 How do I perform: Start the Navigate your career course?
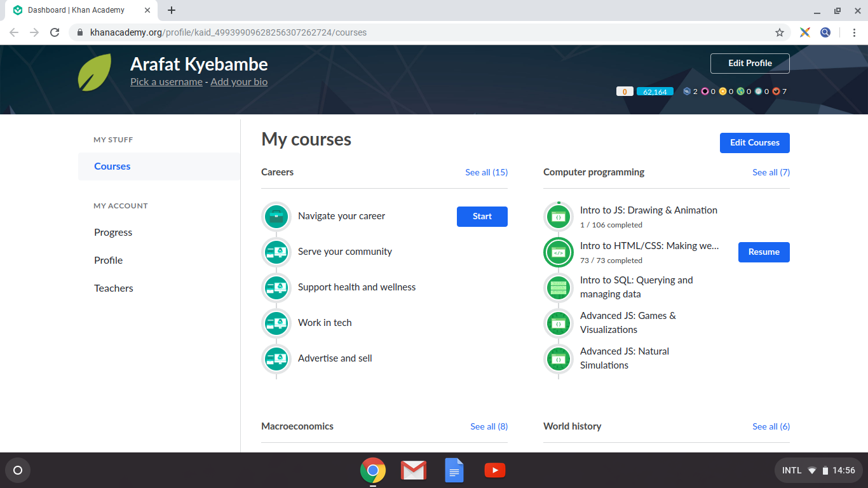click(x=482, y=217)
